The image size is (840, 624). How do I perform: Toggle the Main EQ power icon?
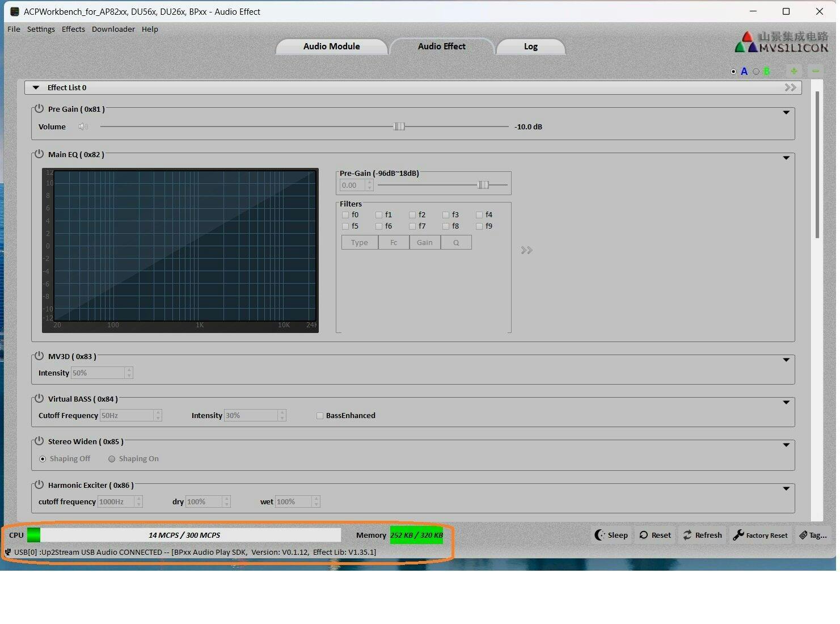(39, 154)
